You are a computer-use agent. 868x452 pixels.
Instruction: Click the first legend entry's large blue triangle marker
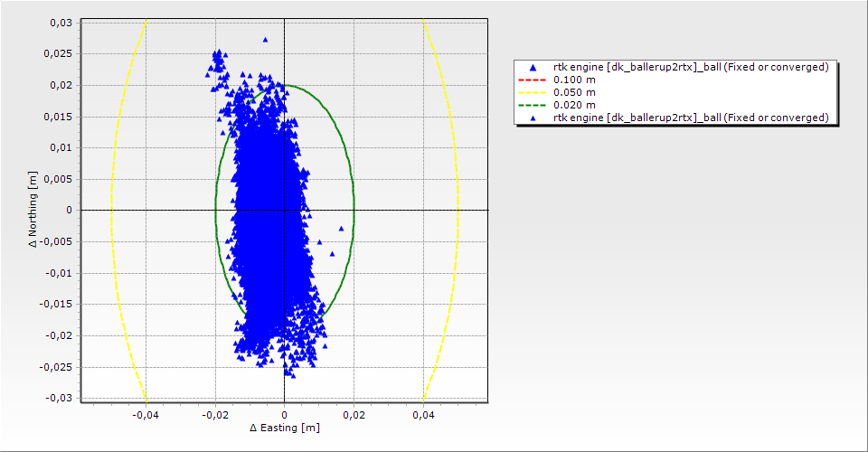[x=533, y=68]
